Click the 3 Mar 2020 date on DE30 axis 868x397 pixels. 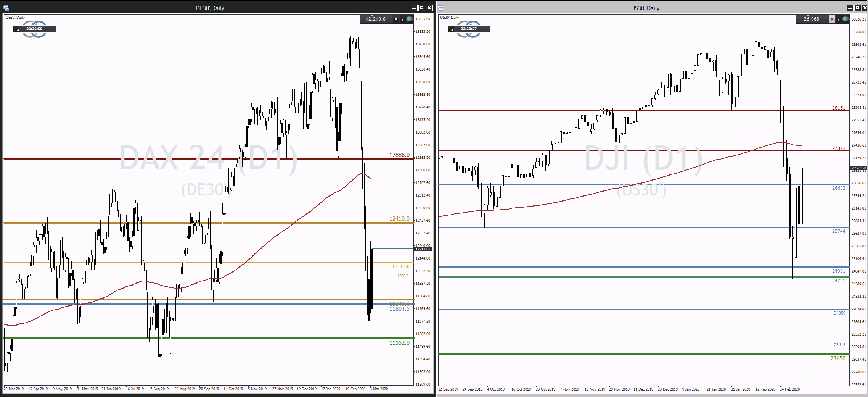[x=379, y=389]
